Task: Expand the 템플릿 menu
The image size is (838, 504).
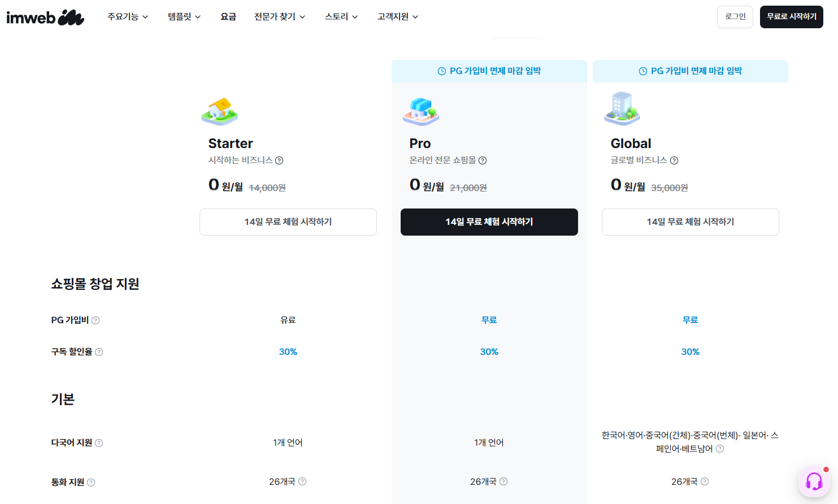Action: pos(184,16)
